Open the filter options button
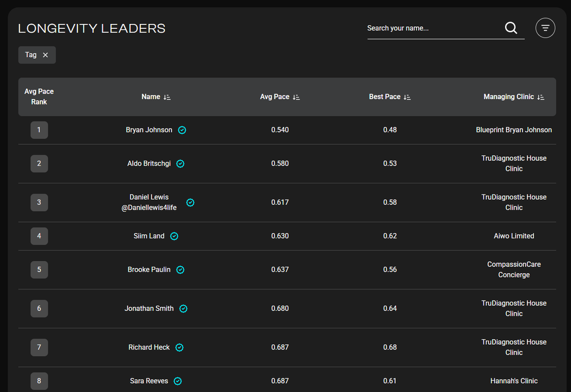571x392 pixels. pos(545,28)
